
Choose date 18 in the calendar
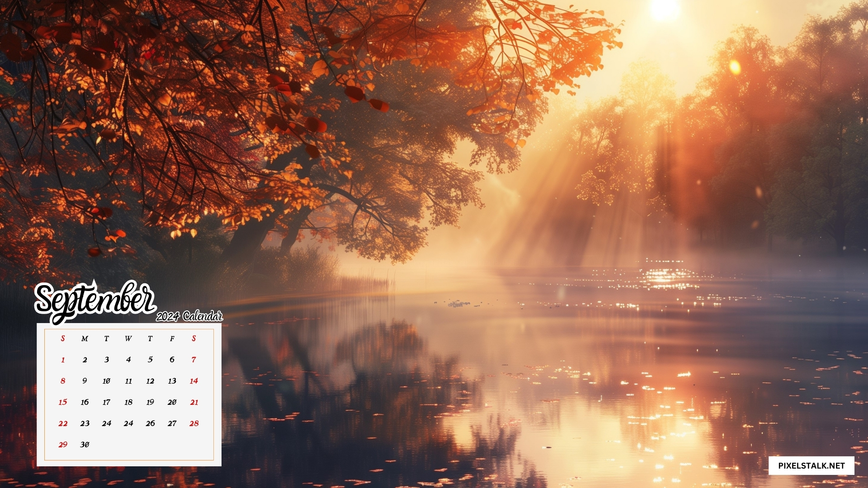(x=128, y=402)
